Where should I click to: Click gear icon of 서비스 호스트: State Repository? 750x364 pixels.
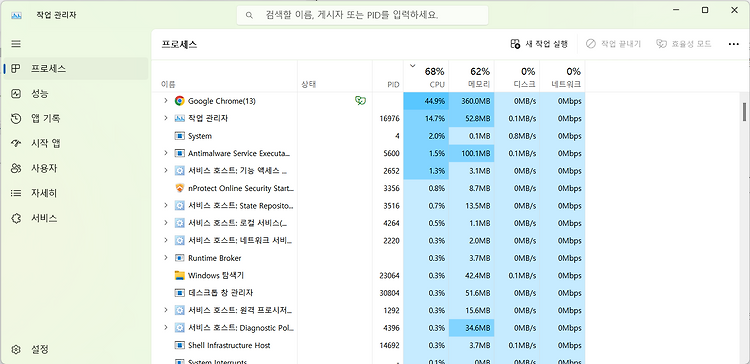point(179,205)
